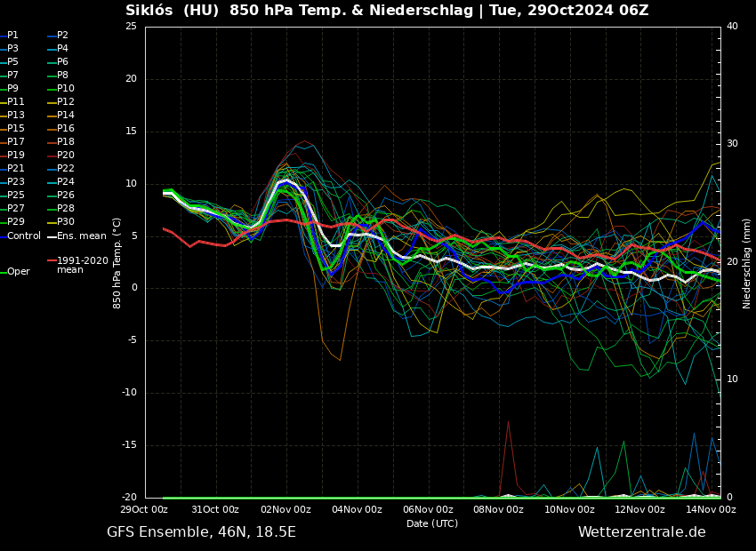Click the Niederschlag (mm) axis label
756x551 pixels.
pyautogui.click(x=747, y=263)
